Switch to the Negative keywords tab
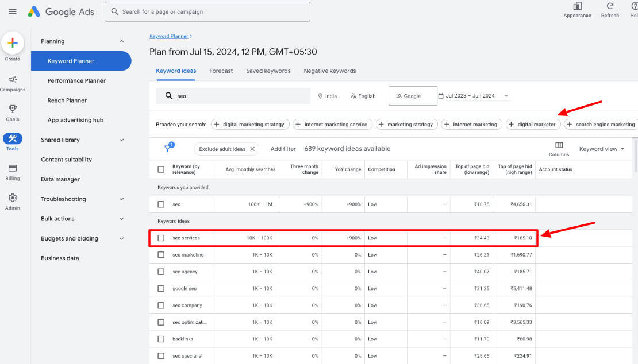The width and height of the screenshot is (638, 364). coord(329,71)
